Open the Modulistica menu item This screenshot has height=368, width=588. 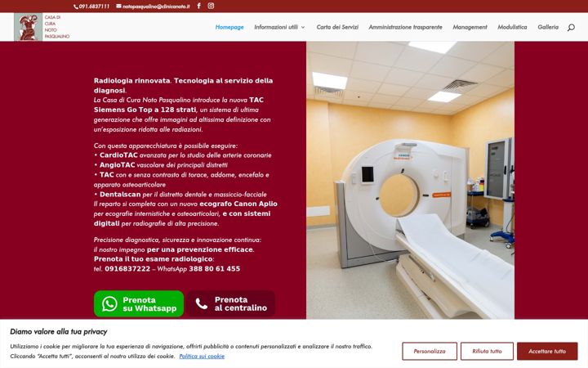coord(512,27)
